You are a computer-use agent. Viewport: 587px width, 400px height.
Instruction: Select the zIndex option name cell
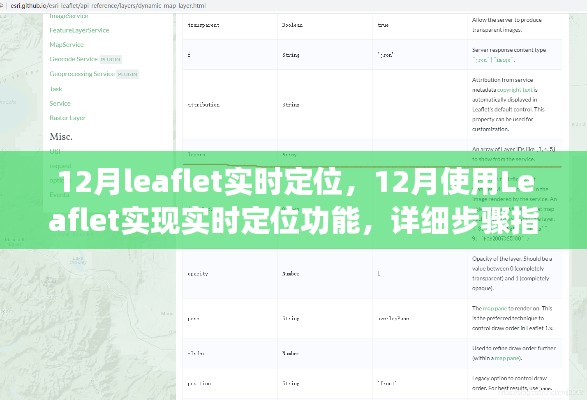pyautogui.click(x=196, y=353)
